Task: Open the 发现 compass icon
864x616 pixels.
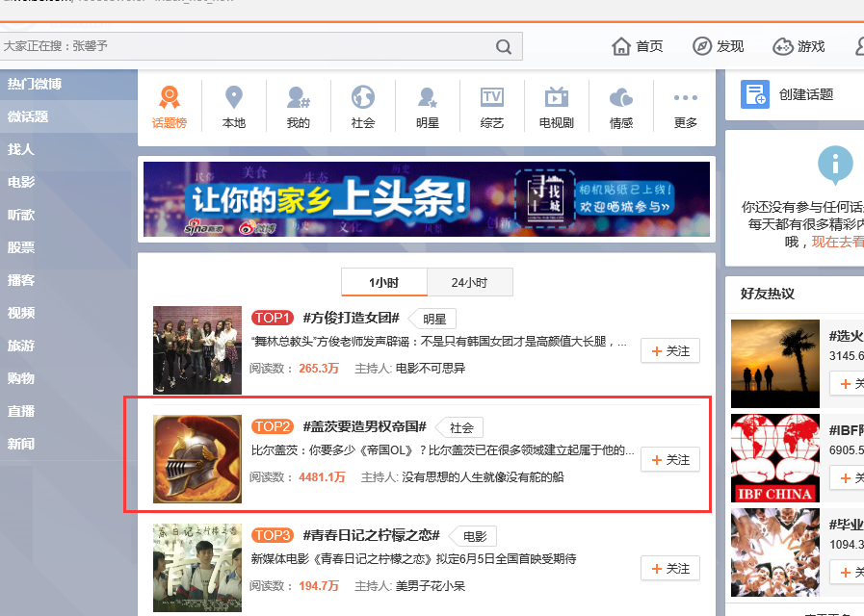Action: click(x=702, y=46)
